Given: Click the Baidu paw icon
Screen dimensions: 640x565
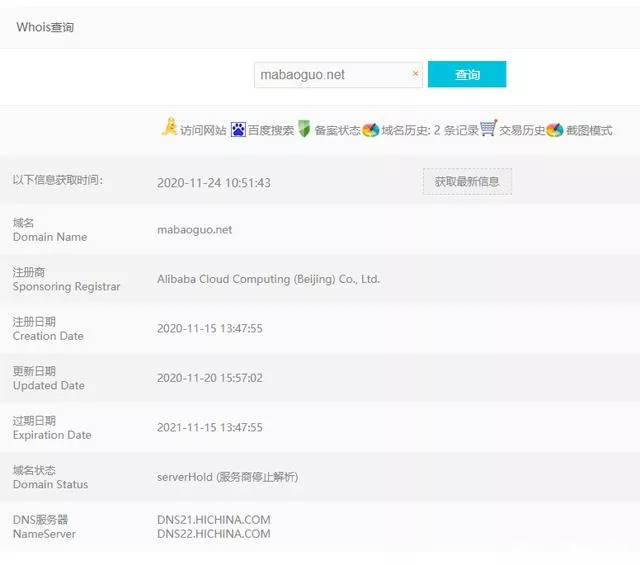Looking at the screenshot, I should (238, 129).
